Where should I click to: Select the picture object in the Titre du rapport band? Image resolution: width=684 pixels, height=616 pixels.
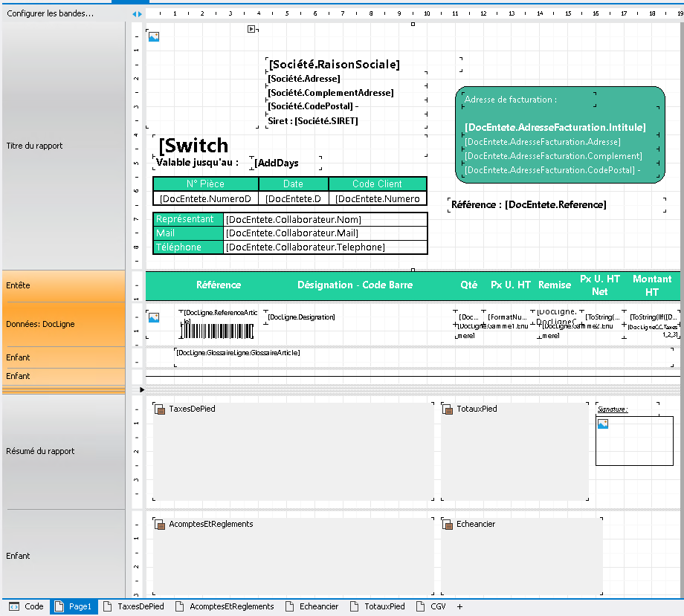pyautogui.click(x=153, y=35)
